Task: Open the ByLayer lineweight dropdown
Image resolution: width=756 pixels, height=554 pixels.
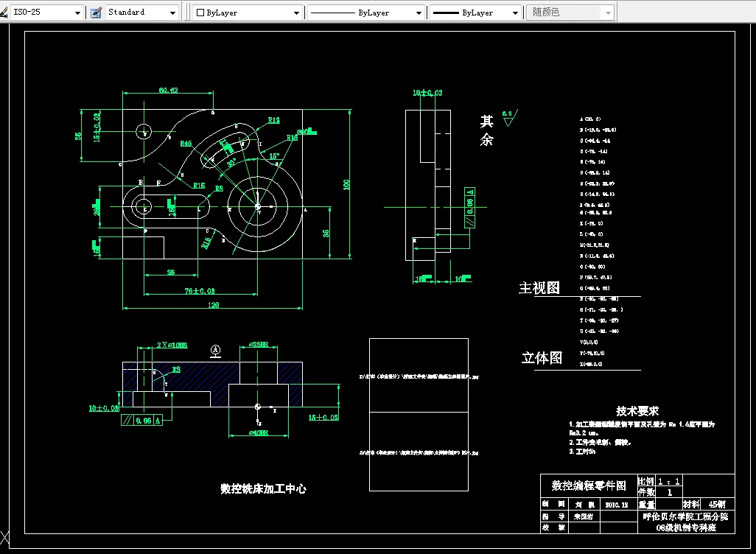Action: [x=515, y=13]
